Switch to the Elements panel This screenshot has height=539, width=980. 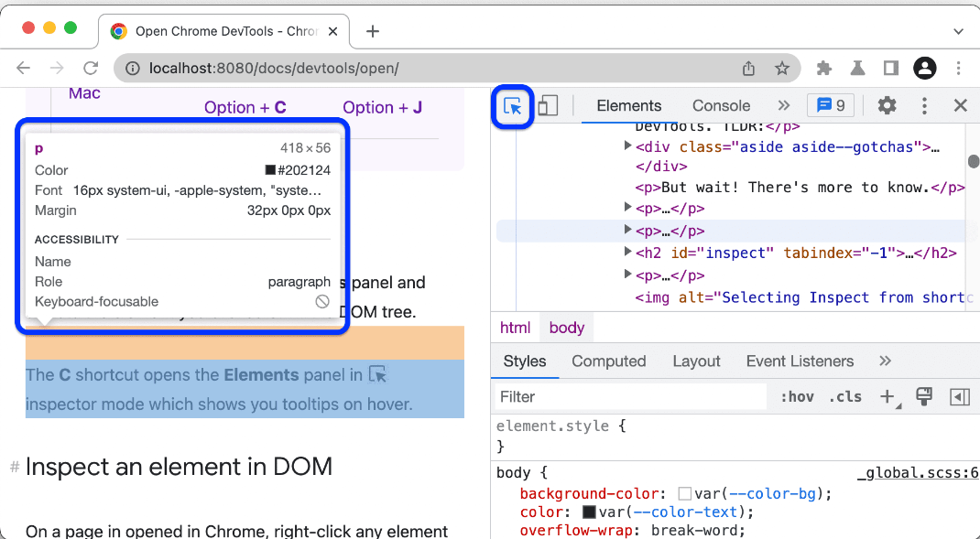(x=628, y=105)
